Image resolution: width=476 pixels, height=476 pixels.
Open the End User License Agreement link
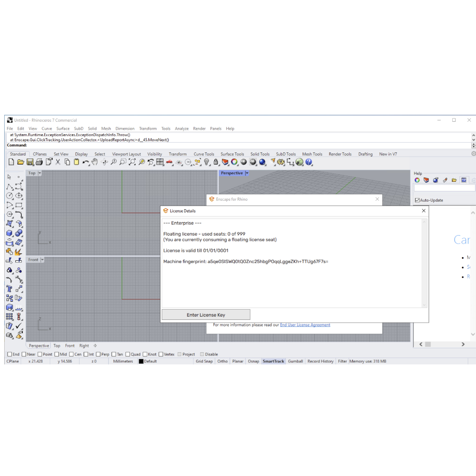(305, 325)
